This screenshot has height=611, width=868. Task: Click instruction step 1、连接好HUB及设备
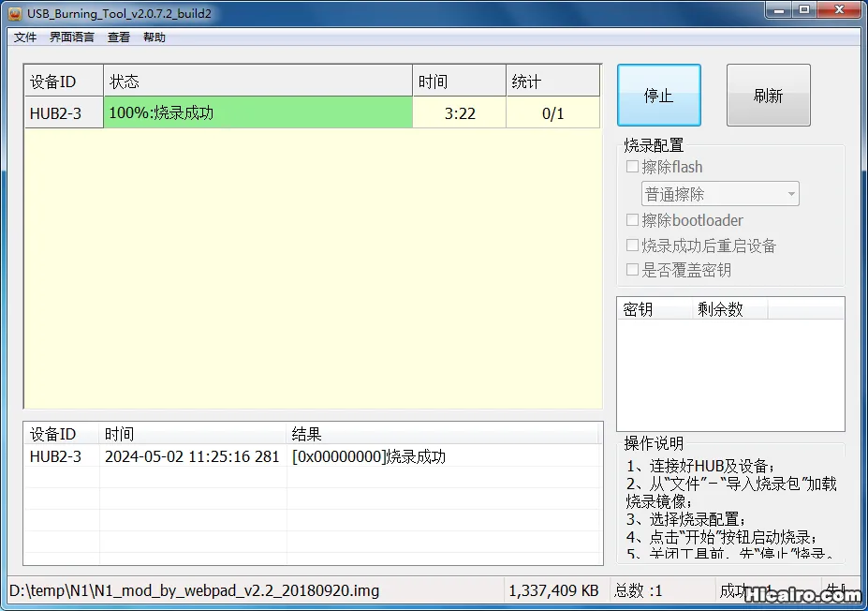pyautogui.click(x=700, y=466)
